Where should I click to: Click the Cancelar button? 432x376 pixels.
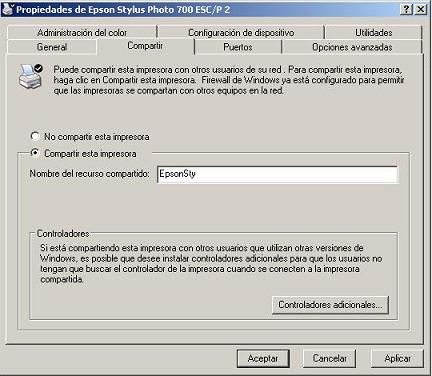pyautogui.click(x=329, y=358)
